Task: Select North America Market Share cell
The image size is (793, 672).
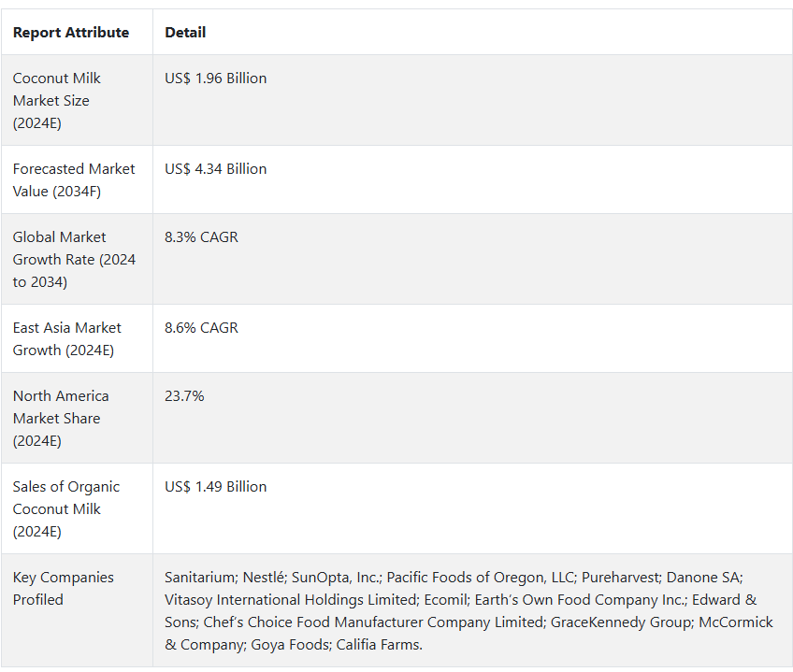Action: point(77,418)
